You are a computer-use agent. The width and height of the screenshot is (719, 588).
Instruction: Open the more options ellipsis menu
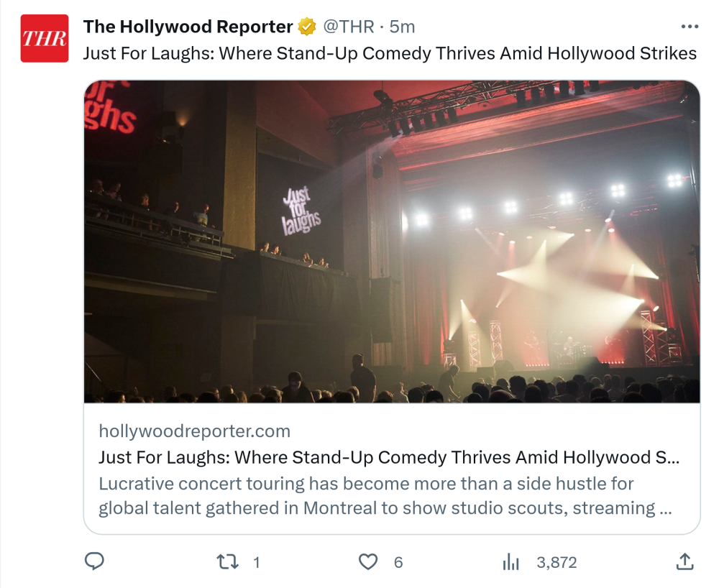(x=689, y=27)
